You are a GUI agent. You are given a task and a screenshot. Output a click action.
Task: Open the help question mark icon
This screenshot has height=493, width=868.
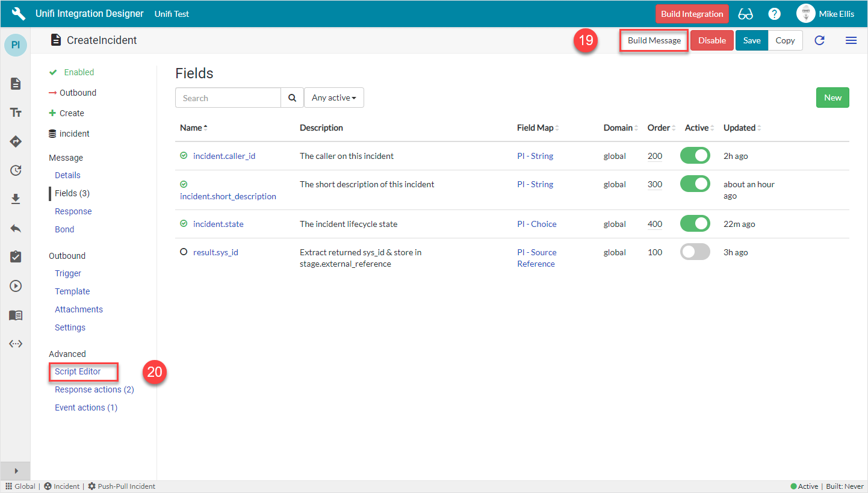[x=775, y=14]
